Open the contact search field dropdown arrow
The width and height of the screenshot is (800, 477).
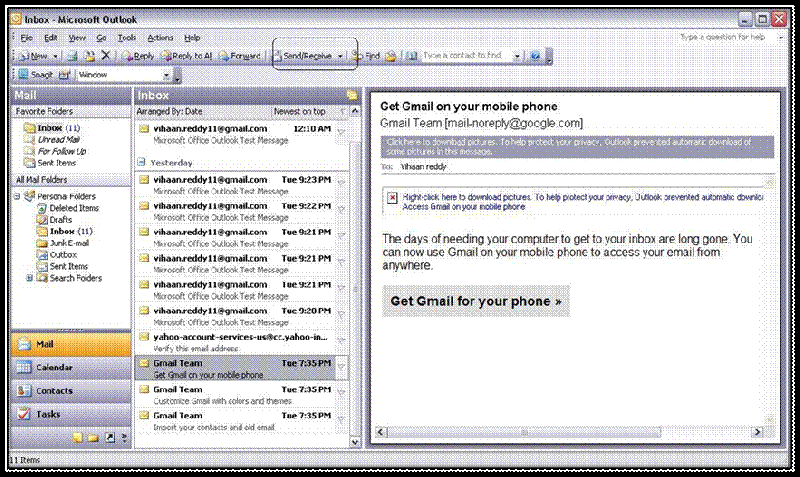pos(517,56)
